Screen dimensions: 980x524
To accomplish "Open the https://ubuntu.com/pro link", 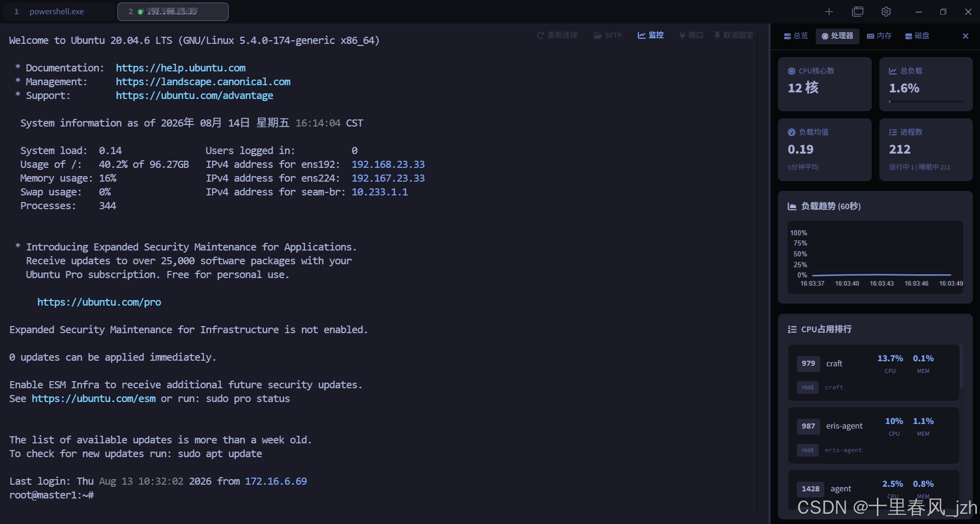I will (x=99, y=302).
